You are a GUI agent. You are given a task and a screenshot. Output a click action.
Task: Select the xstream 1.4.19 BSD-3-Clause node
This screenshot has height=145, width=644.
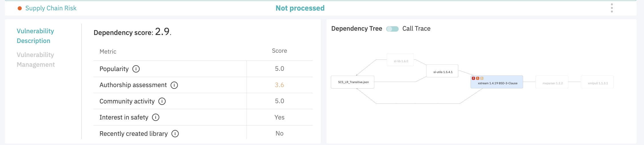pos(497,83)
